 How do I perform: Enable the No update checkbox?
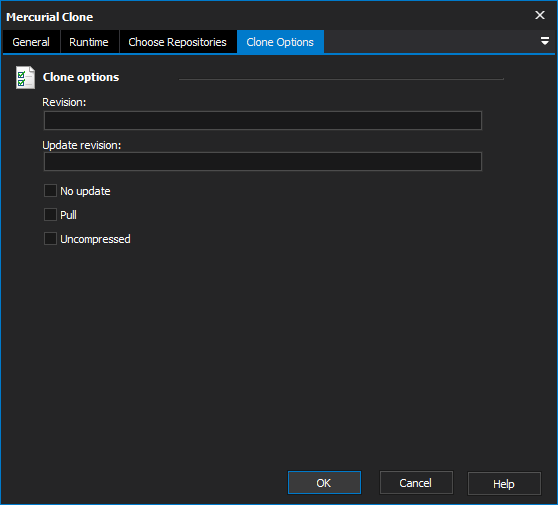50,191
